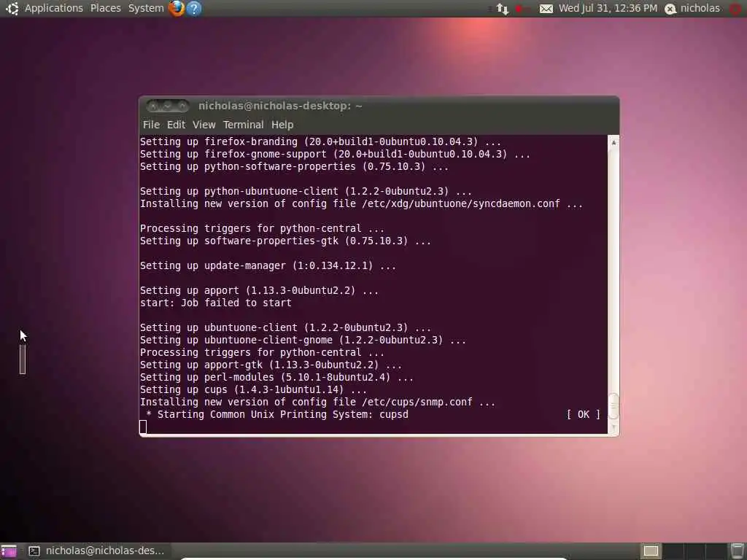Click the date and time clock

[608, 8]
